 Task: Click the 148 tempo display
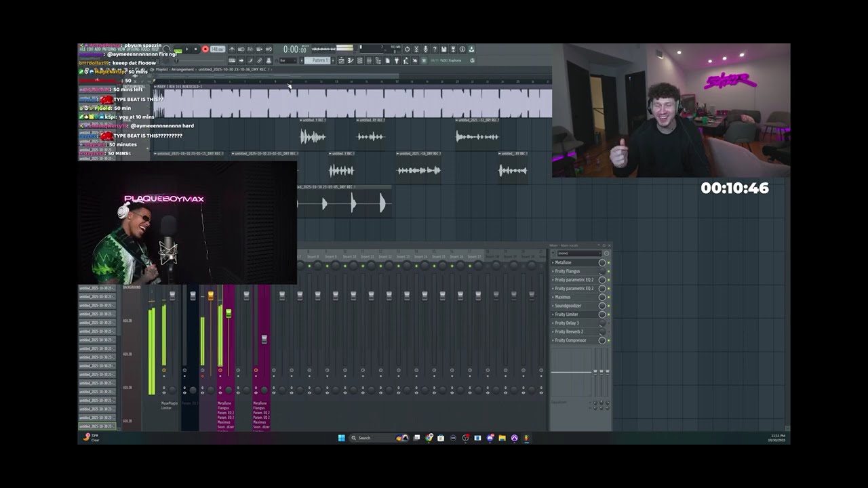(x=218, y=49)
